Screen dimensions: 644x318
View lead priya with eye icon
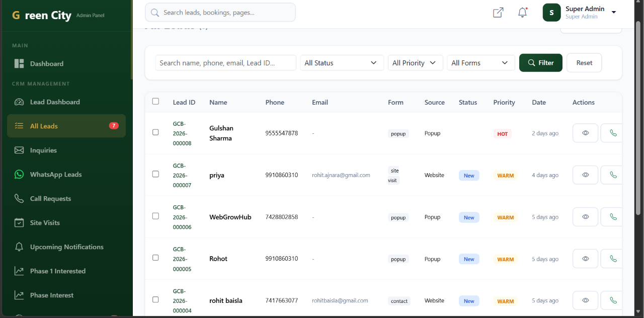tap(585, 175)
